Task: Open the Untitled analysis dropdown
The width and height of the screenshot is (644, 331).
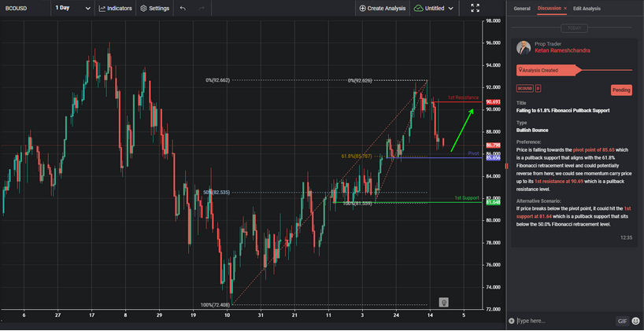Action: click(434, 8)
